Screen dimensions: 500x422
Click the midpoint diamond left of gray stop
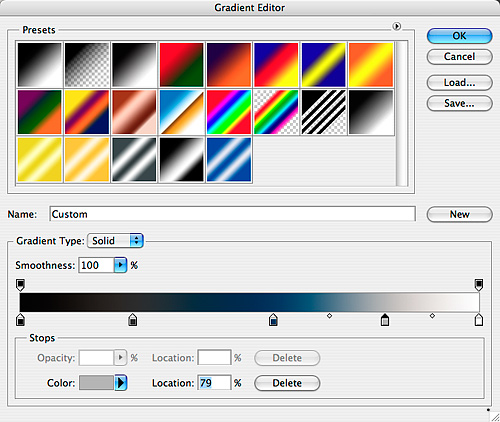(x=329, y=315)
